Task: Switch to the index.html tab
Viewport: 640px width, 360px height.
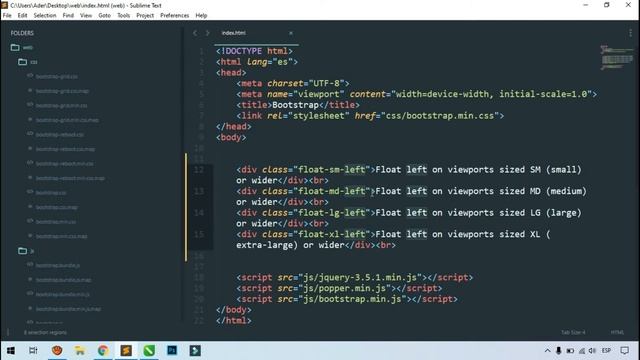Action: [234, 33]
